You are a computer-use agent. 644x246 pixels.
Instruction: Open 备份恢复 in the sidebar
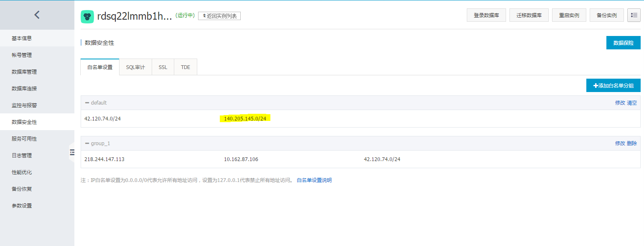point(37,189)
